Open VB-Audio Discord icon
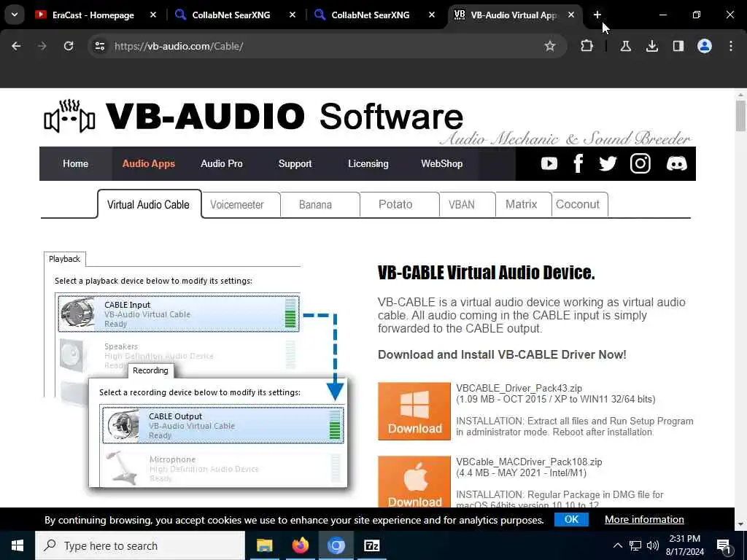The image size is (747, 560). (x=676, y=164)
